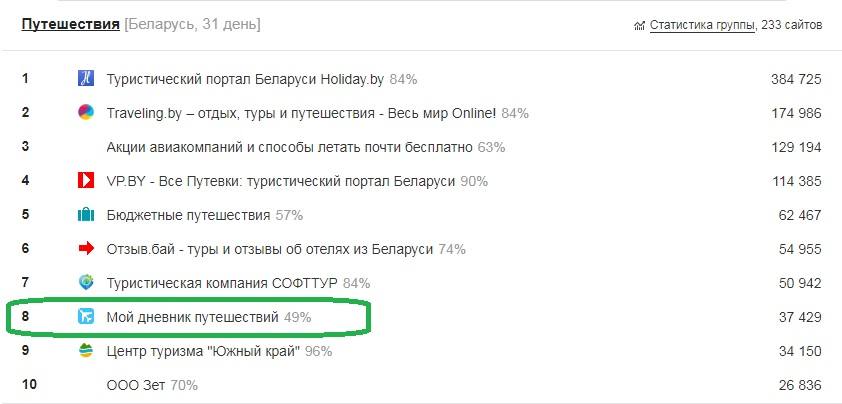Click the VP.BY red play icon
Viewport: 842px width, 404px height.
[85, 181]
